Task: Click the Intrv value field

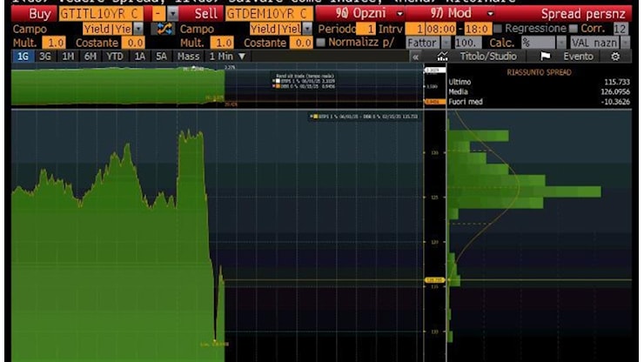Action: coord(414,29)
